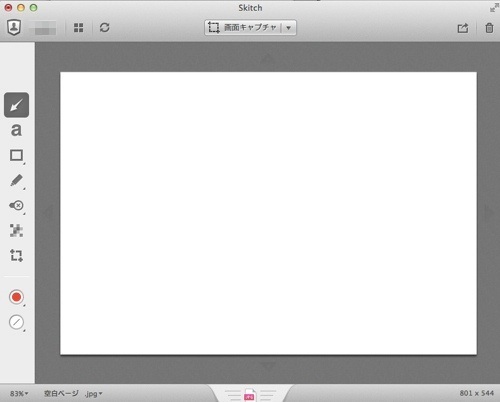Open the Evernote account icon
The width and height of the screenshot is (500, 402).
(14, 27)
